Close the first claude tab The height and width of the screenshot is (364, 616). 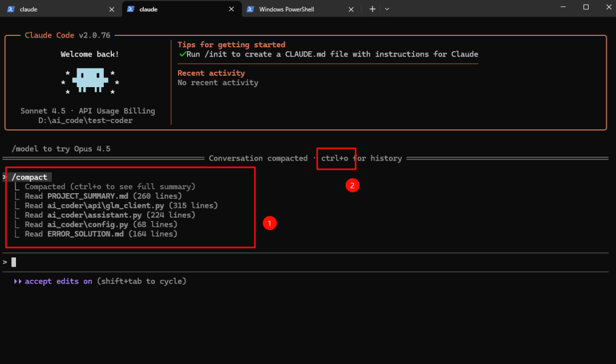point(112,10)
